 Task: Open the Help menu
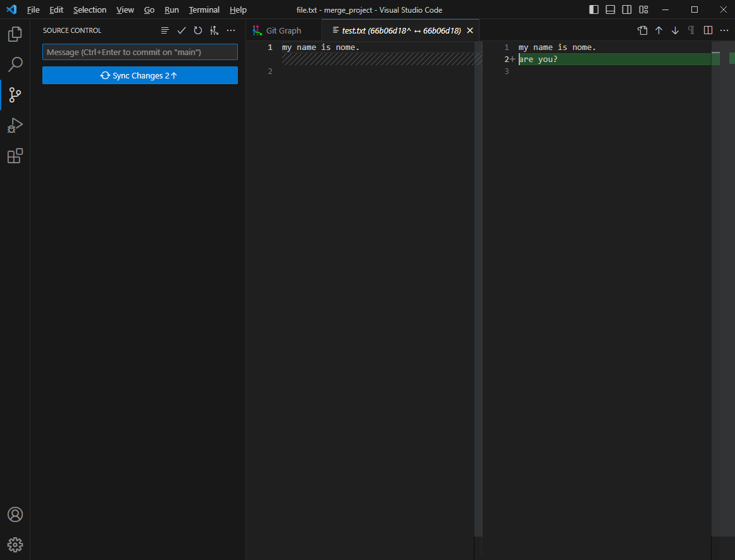click(238, 10)
